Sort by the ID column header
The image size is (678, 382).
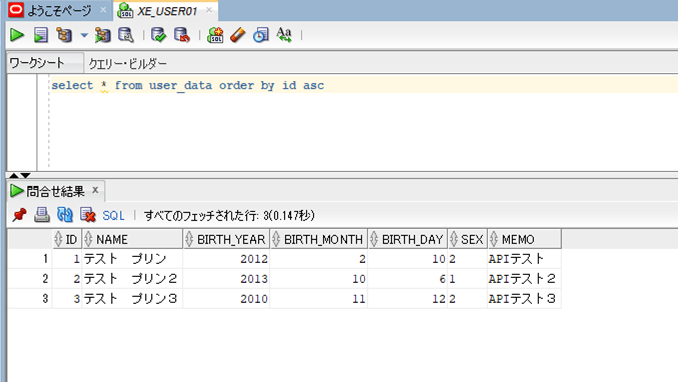(x=67, y=239)
